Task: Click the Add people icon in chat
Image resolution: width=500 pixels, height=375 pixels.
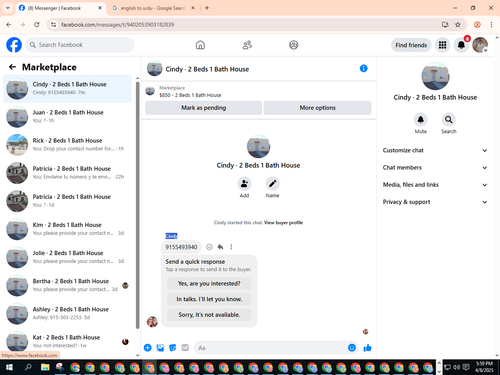Action: 244,184
